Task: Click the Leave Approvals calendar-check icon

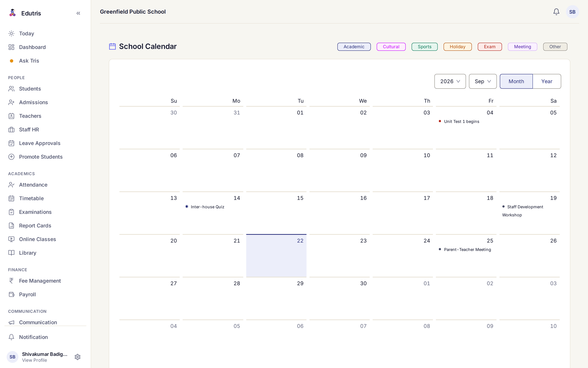Action: pos(11,143)
